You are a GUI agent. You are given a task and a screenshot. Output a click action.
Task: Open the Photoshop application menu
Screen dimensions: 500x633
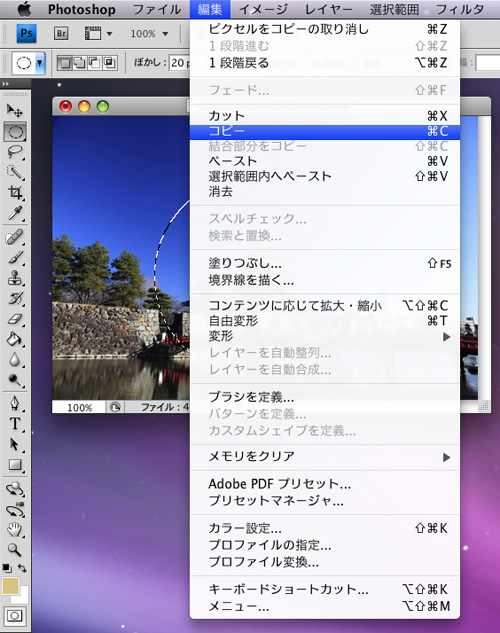(82, 9)
